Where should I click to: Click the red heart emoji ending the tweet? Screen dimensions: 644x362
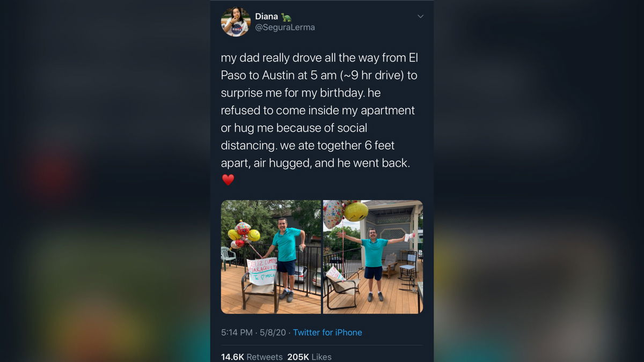[x=228, y=180]
